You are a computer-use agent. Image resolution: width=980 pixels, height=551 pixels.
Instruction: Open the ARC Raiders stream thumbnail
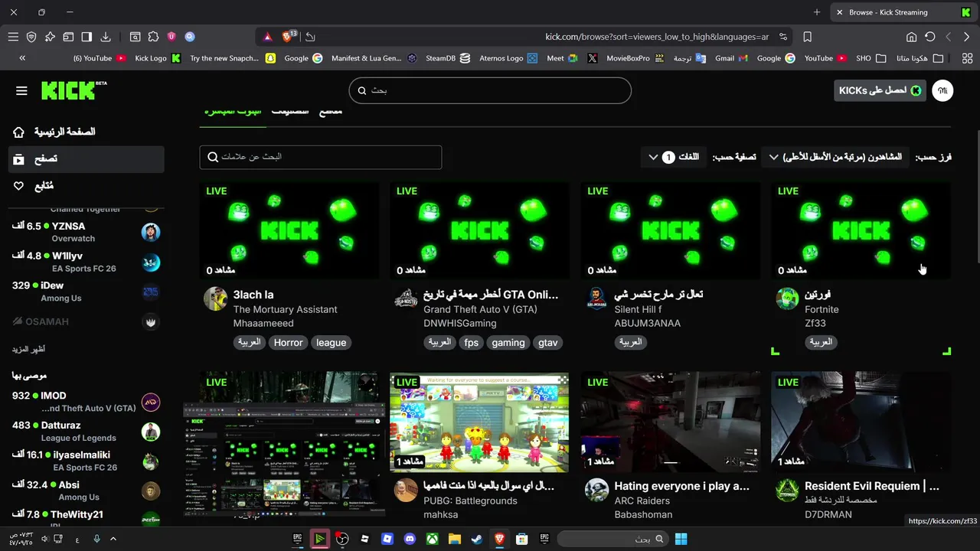click(x=670, y=422)
